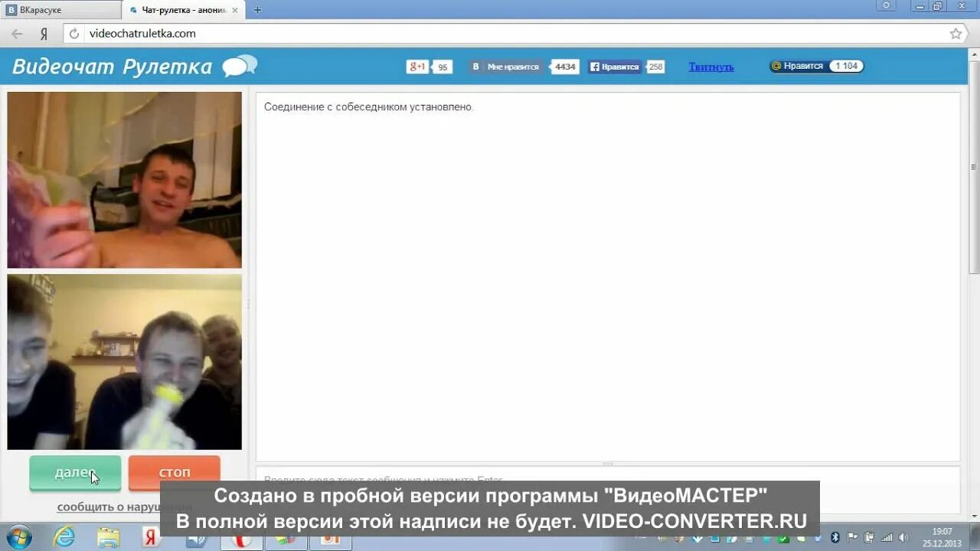Image resolution: width=980 pixels, height=551 pixels.
Task: Toggle the bookmark star in the address bar
Action: click(955, 33)
